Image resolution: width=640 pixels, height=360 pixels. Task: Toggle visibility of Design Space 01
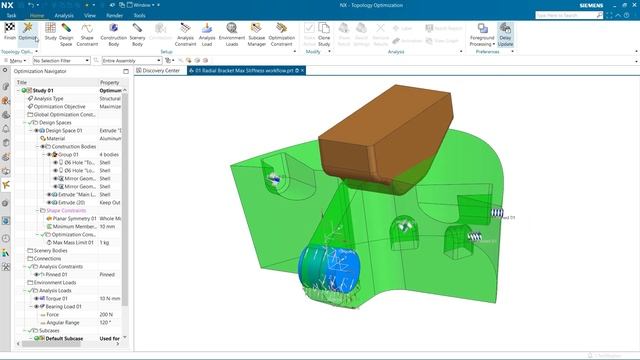(36, 131)
